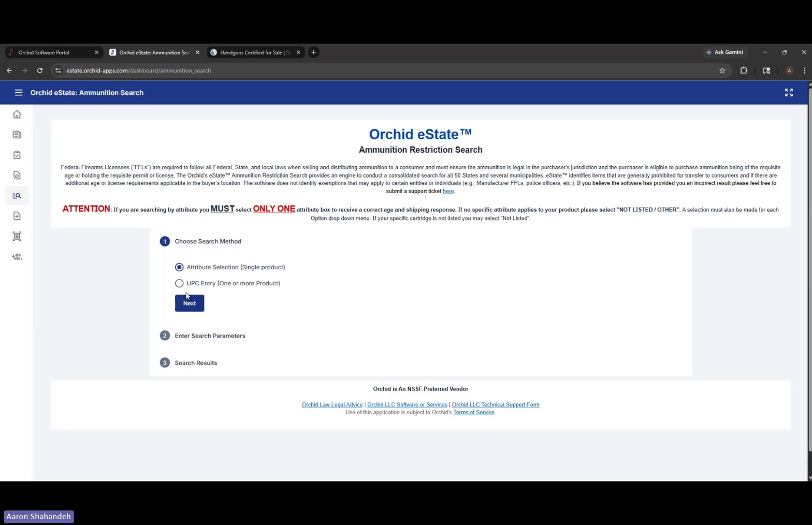Close the Orchid eState Ammunition Search tab
812x525 pixels.
pyautogui.click(x=197, y=52)
